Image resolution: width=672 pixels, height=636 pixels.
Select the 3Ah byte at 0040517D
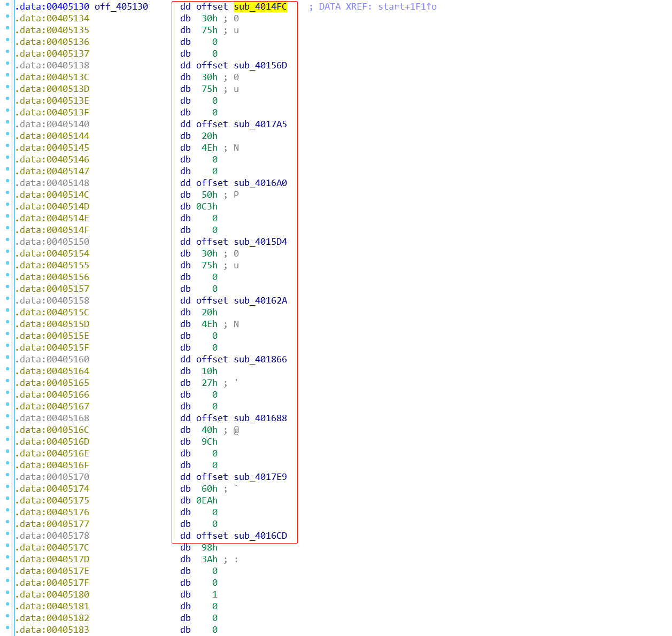coord(210,559)
